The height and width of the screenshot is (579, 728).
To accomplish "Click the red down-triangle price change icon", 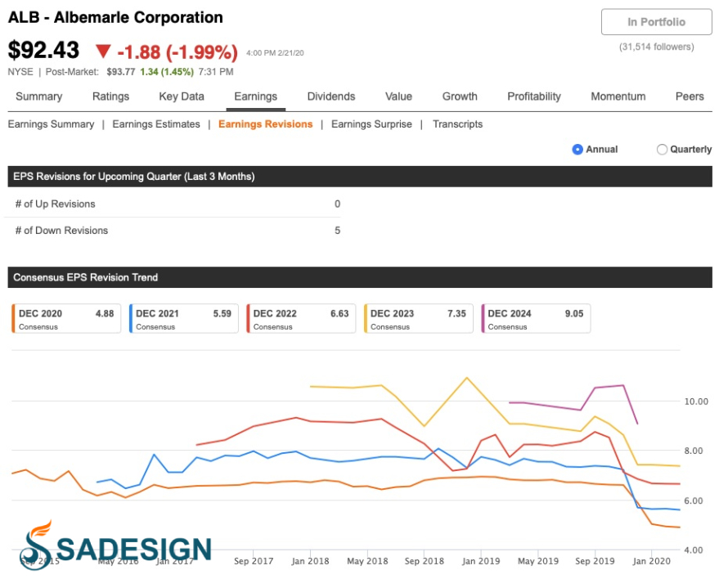I will click(103, 51).
